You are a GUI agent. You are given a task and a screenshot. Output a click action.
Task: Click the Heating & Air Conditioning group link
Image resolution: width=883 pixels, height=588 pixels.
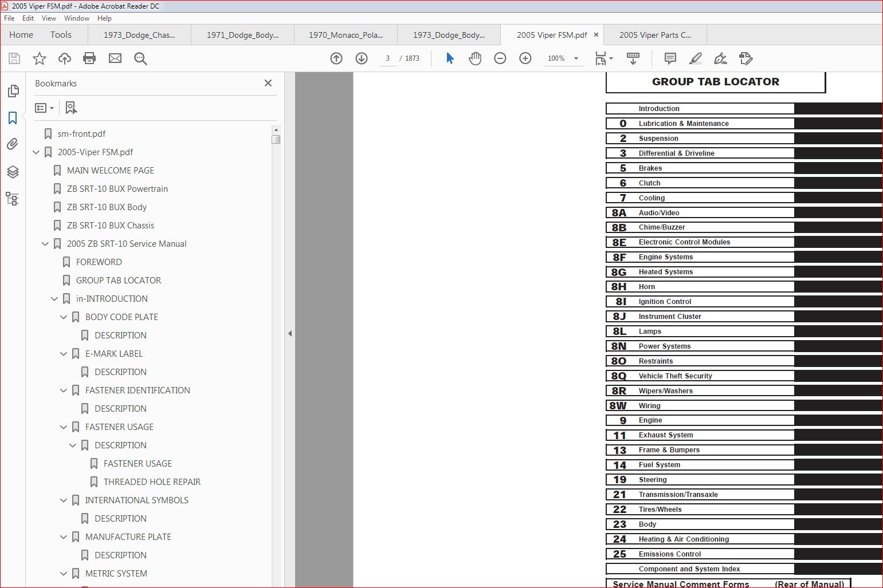click(700, 539)
